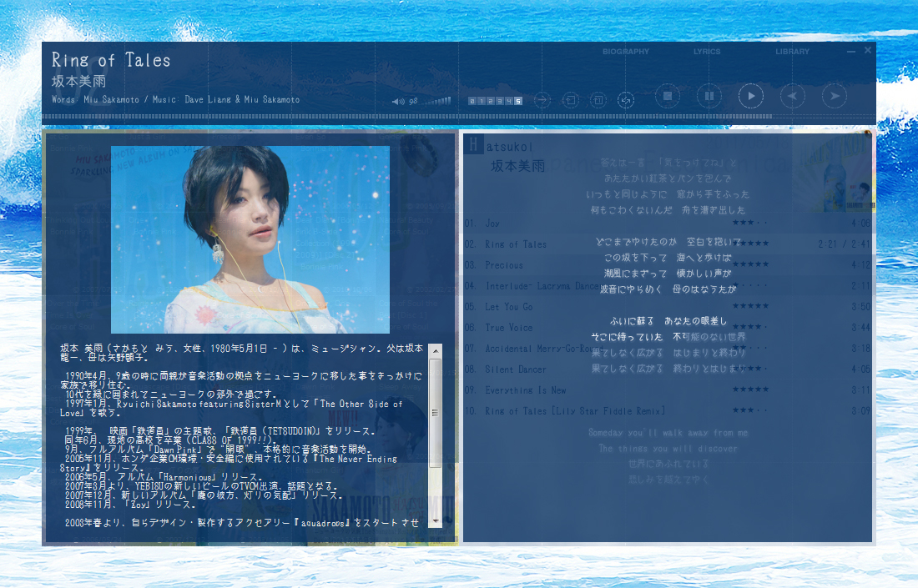This screenshot has height=588, width=918.
Task: Pause the current track
Action: 709,96
